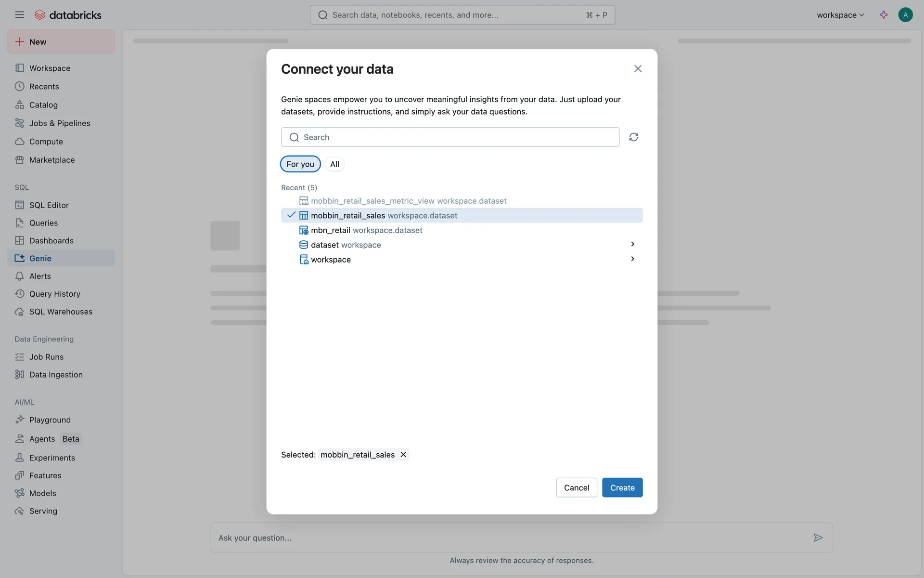The width and height of the screenshot is (924, 578).
Task: Click the send question arrow icon
Action: pos(818,538)
